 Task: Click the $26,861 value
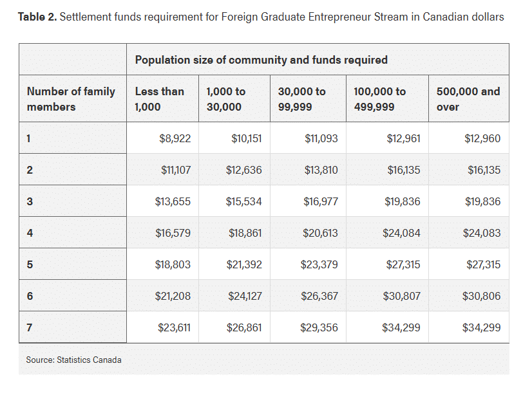coord(244,327)
